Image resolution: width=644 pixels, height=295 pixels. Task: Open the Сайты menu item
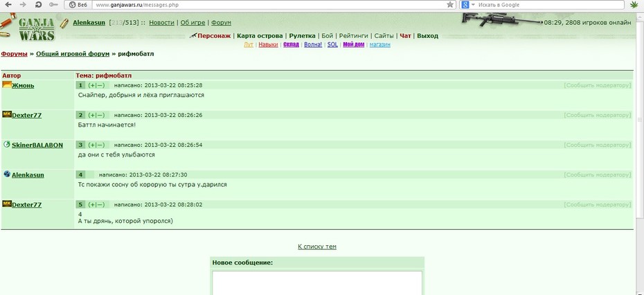pos(384,36)
